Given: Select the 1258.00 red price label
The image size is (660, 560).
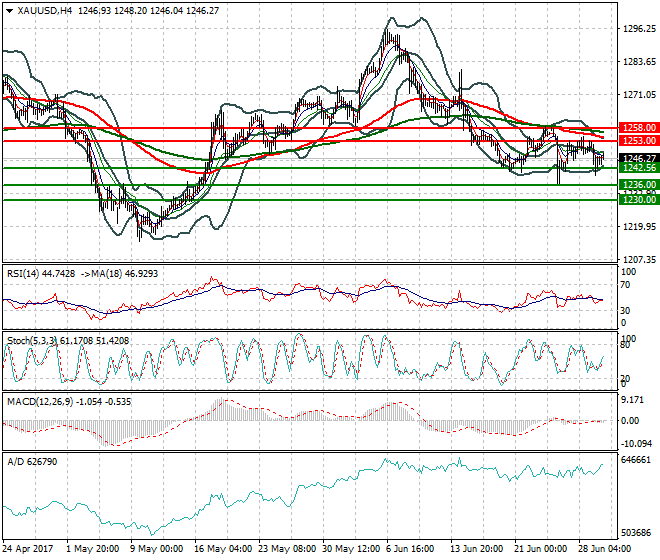Looking at the screenshot, I should (x=638, y=128).
